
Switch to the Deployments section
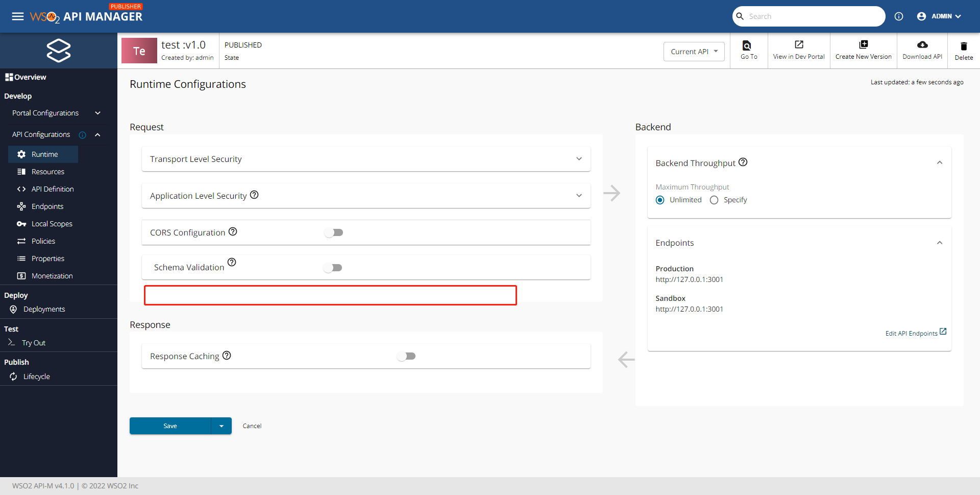pos(44,309)
